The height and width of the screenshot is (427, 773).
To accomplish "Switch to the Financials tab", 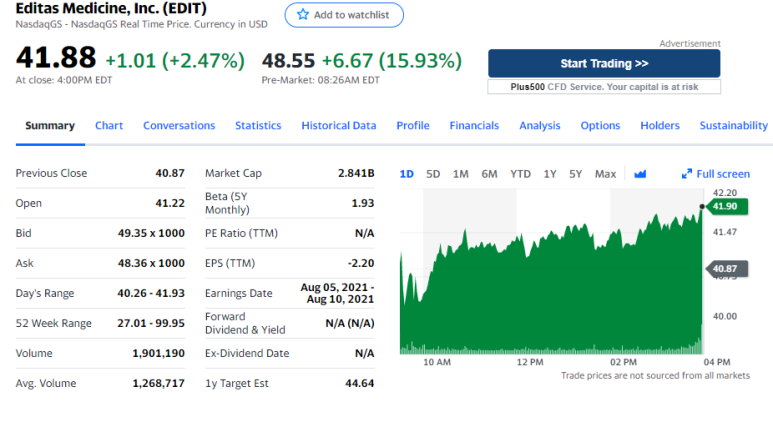I will pyautogui.click(x=474, y=126).
